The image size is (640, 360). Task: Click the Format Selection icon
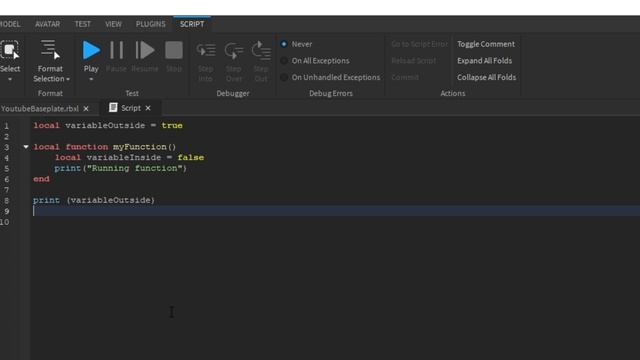click(50, 49)
